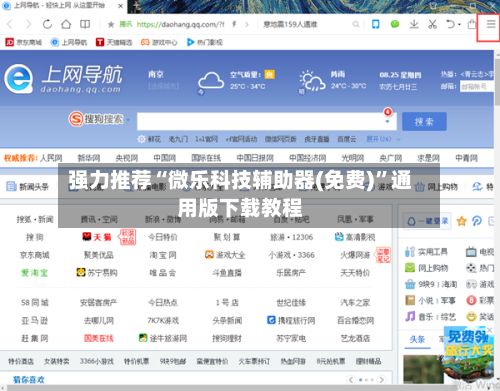Click the lightning speed-mode icon in the address bar
Image resolution: width=500 pixels, height=391 pixels.
click(234, 24)
